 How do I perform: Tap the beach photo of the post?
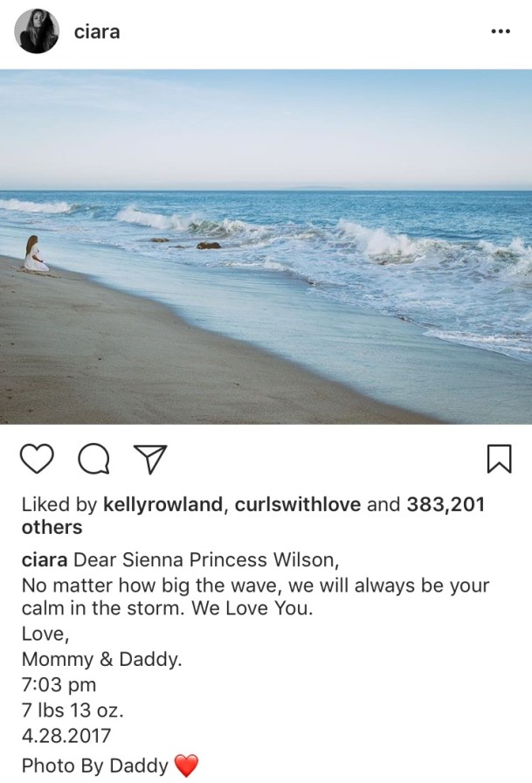pos(266,246)
